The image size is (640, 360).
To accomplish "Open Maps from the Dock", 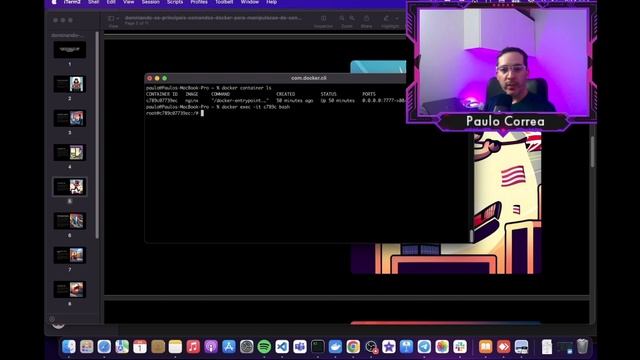I will click(x=122, y=347).
